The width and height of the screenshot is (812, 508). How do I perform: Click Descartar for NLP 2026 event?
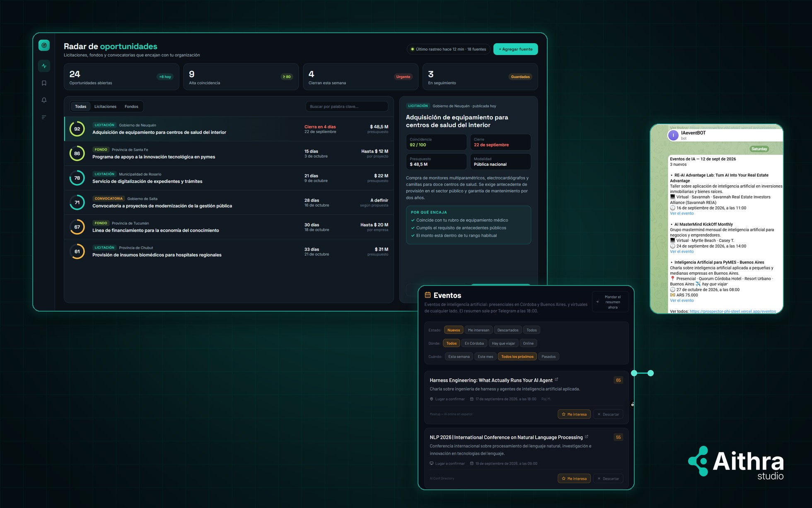coord(608,478)
